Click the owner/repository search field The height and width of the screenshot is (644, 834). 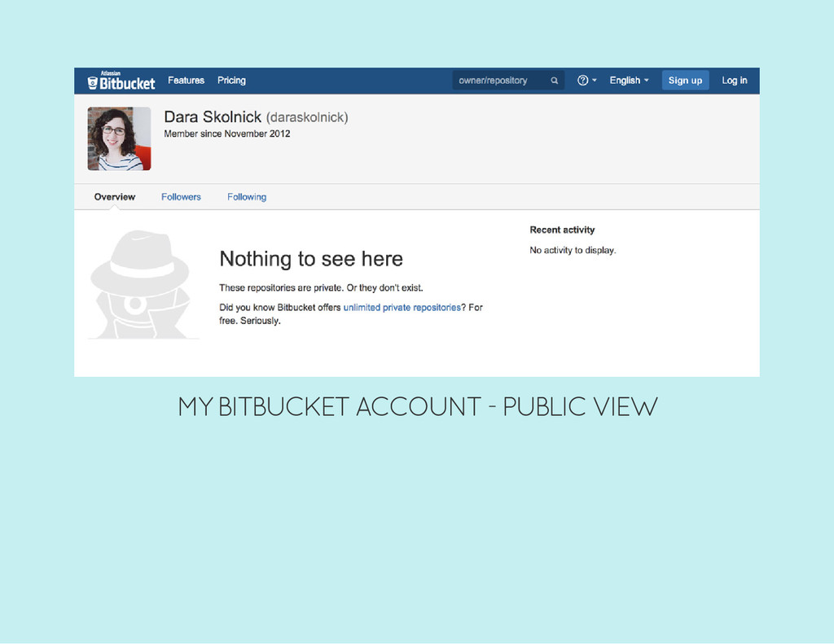508,81
